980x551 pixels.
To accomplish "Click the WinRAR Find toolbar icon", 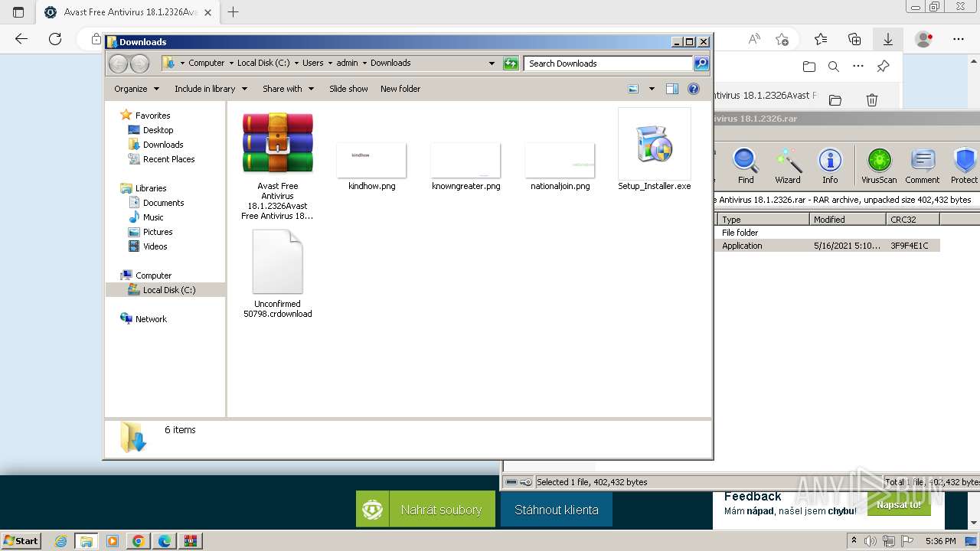I will coord(746,166).
